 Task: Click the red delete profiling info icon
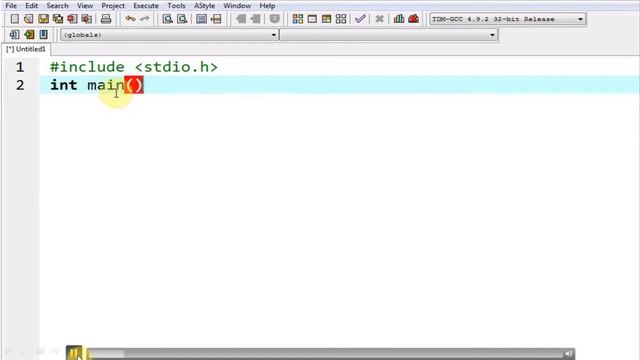[413, 19]
